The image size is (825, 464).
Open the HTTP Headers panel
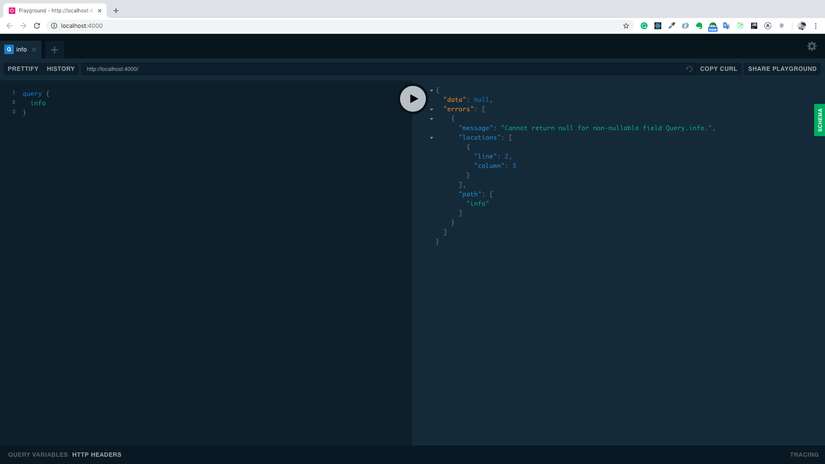[x=97, y=455]
